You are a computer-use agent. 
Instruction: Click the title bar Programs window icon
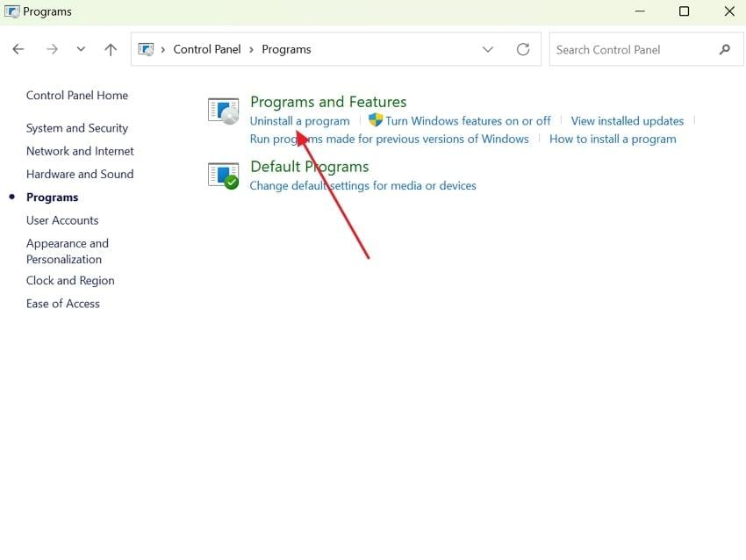coord(12,11)
